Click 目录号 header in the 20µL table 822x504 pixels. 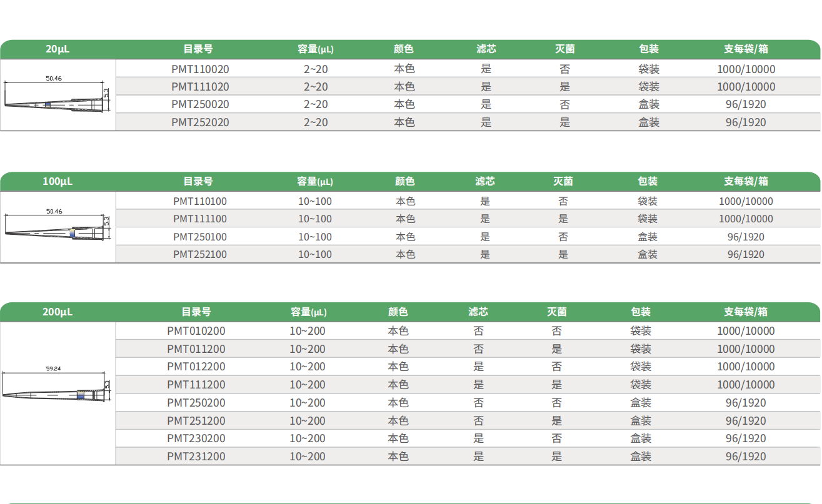tap(198, 49)
